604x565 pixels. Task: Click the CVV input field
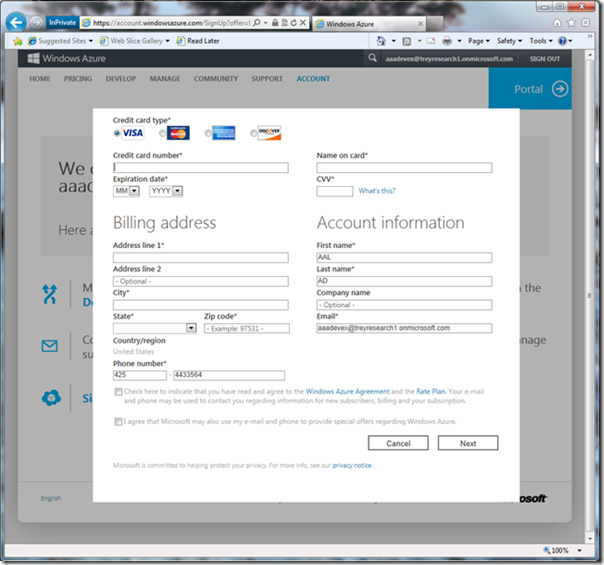pos(335,191)
